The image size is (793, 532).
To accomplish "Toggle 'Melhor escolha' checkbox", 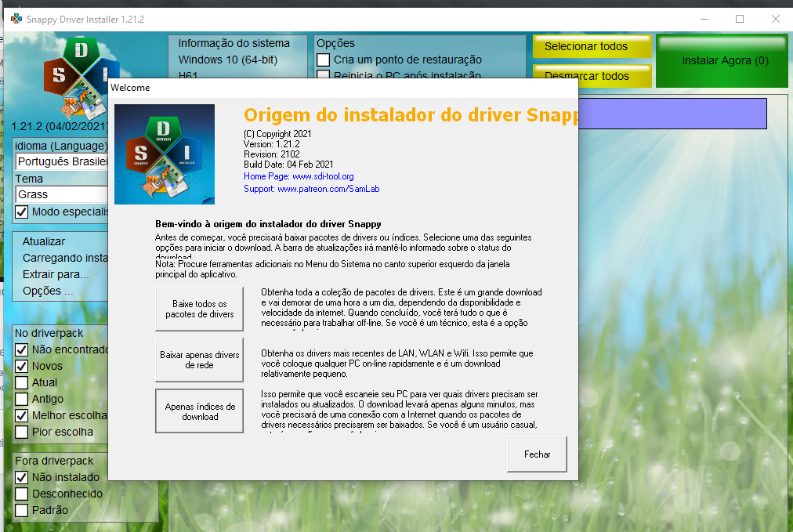I will coord(21,416).
